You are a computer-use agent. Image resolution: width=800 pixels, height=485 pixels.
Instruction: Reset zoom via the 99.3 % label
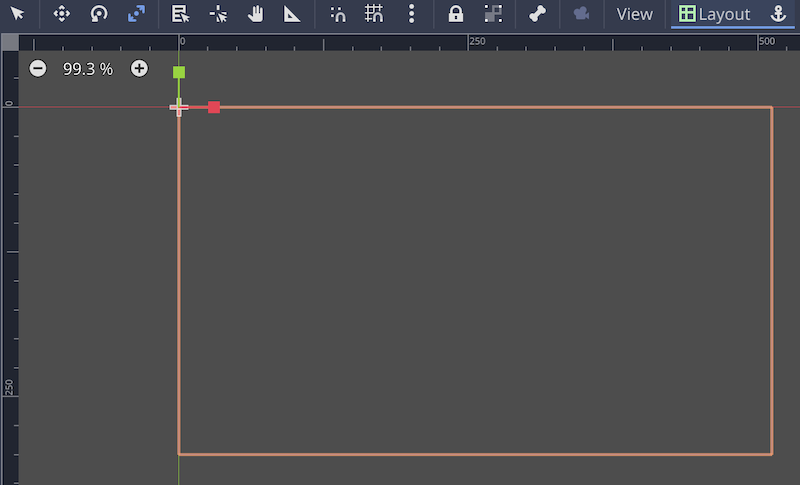tap(88, 69)
